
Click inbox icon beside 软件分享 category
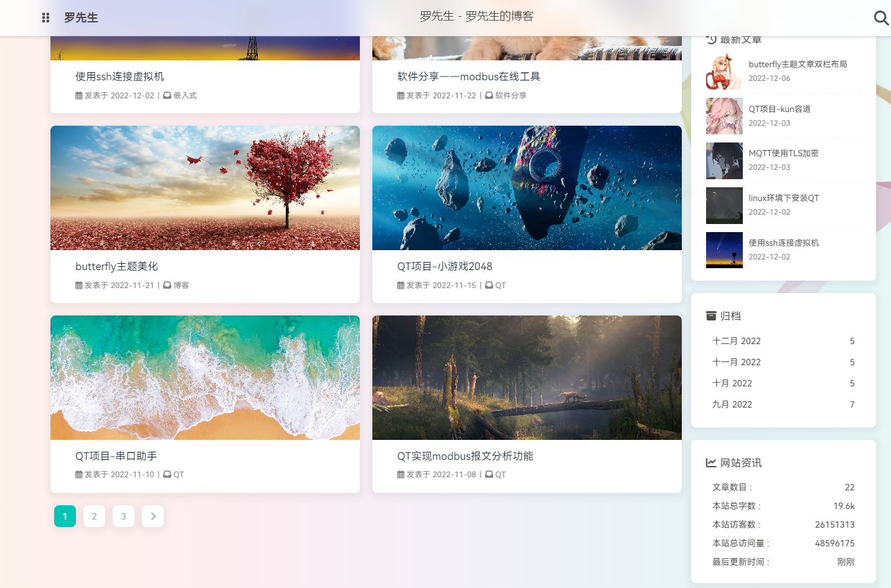[x=489, y=95]
